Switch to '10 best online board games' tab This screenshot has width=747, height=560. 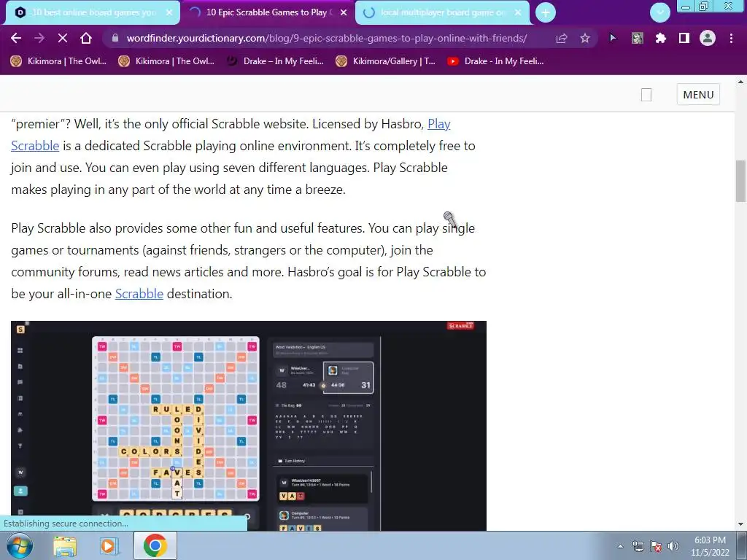point(93,12)
